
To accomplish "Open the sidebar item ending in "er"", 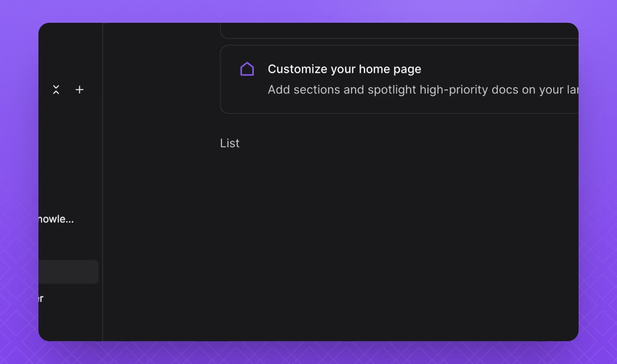I will click(41, 298).
